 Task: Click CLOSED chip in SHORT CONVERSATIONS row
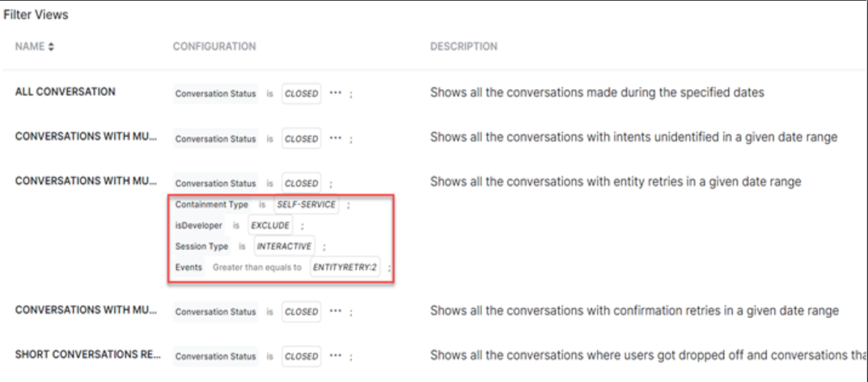pos(301,356)
